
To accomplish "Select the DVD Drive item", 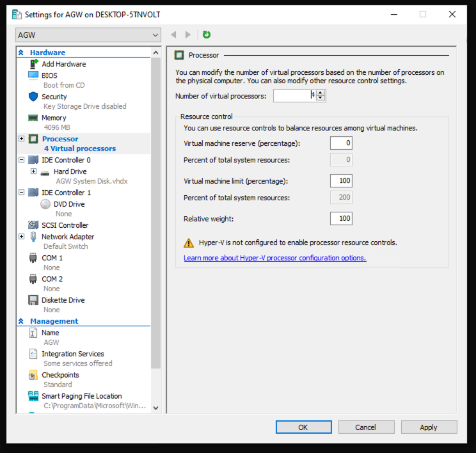I will tap(68, 204).
